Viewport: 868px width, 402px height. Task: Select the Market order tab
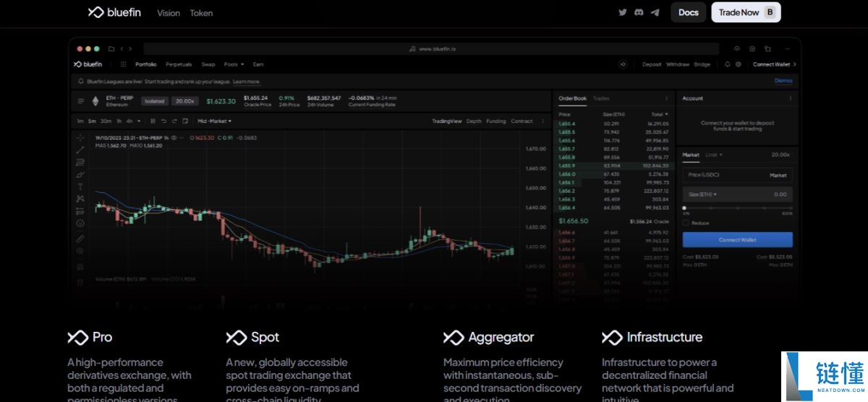pyautogui.click(x=692, y=155)
